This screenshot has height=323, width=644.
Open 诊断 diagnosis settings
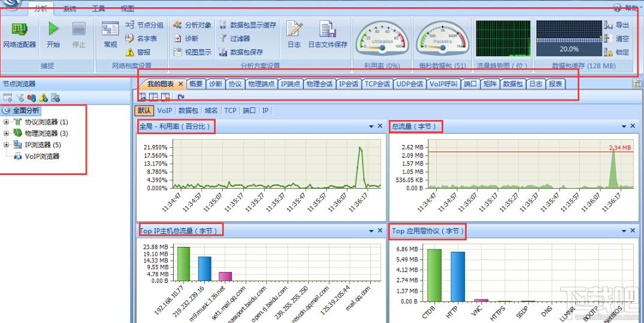point(186,38)
